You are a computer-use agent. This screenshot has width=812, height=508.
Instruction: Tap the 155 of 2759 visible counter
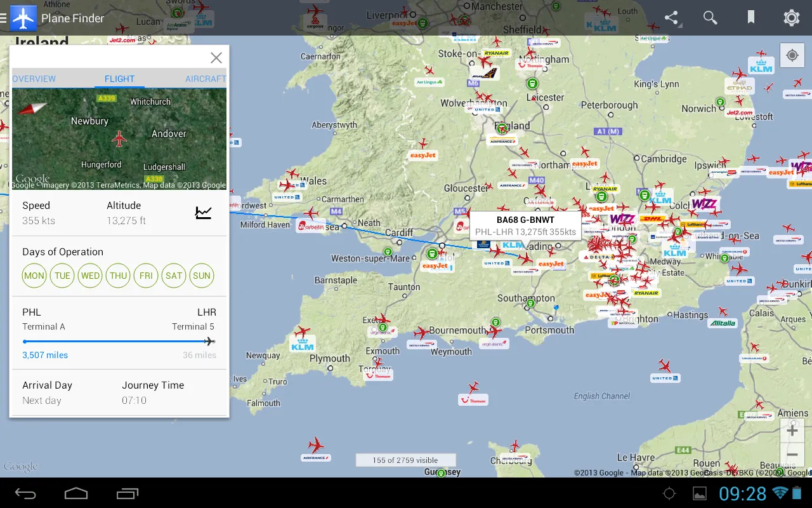coord(405,460)
